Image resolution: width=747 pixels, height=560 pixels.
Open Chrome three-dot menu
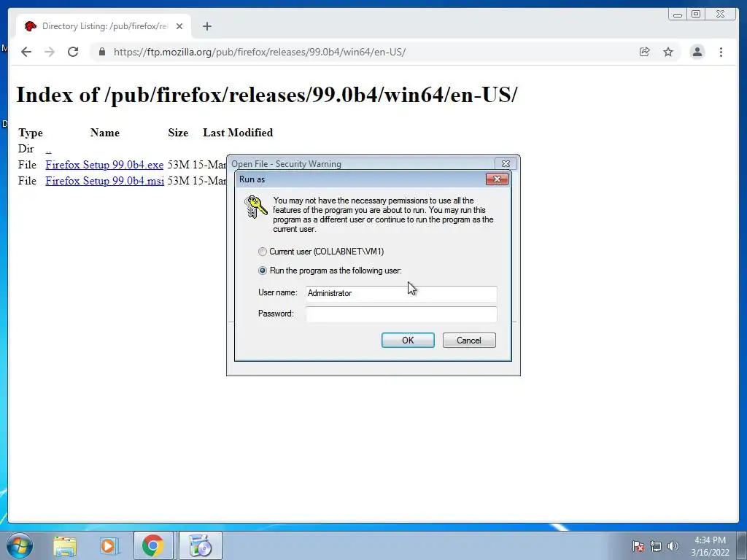(721, 52)
